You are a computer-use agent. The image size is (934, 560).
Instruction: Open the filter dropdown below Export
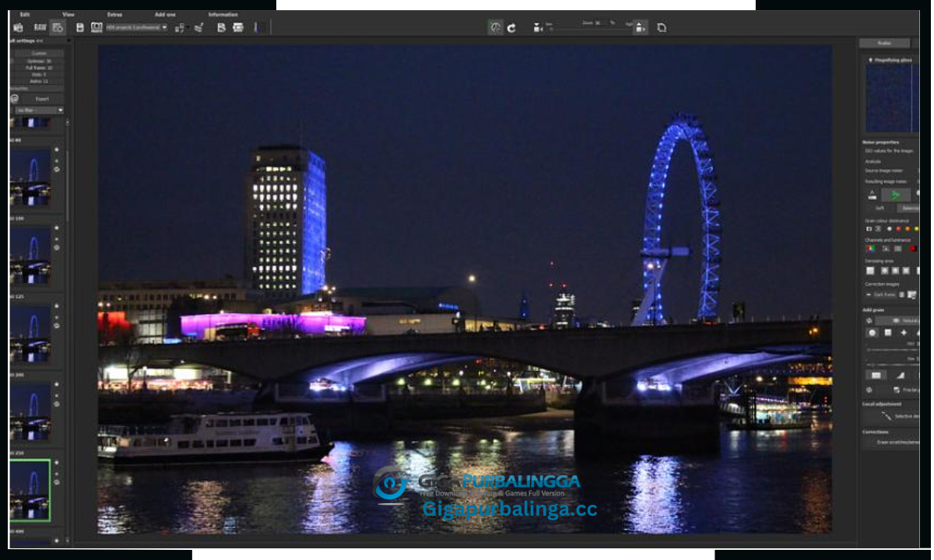[x=40, y=110]
